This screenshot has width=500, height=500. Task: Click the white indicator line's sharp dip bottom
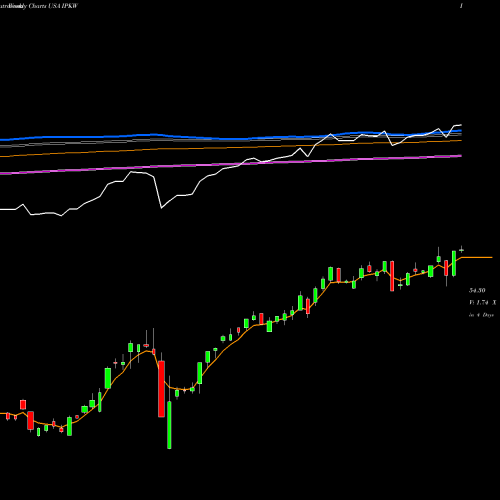click(x=162, y=208)
